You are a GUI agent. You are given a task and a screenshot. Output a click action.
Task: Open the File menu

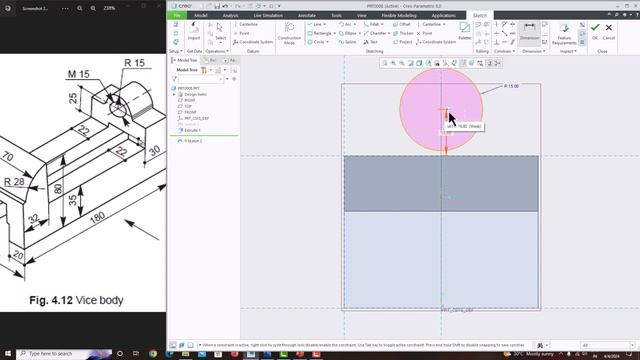pos(177,16)
